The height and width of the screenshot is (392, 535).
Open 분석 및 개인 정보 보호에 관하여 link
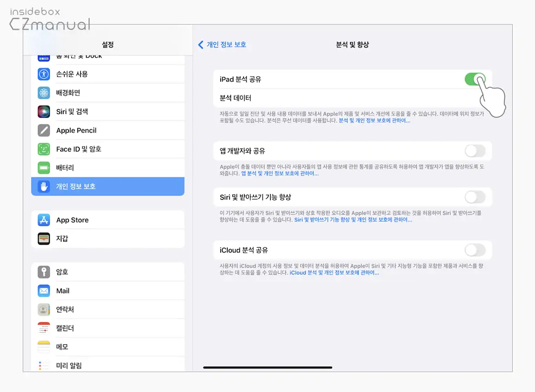pyautogui.click(x=374, y=120)
